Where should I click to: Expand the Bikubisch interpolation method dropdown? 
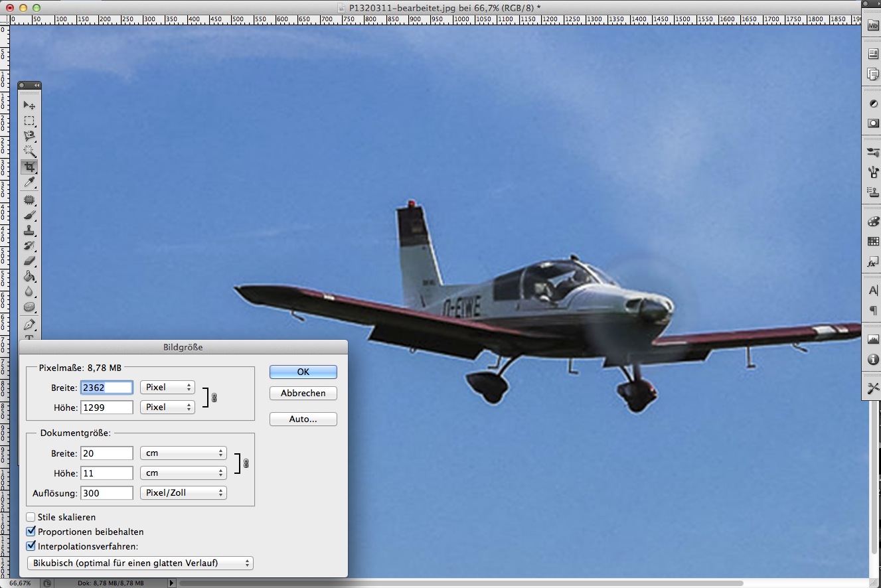[140, 563]
